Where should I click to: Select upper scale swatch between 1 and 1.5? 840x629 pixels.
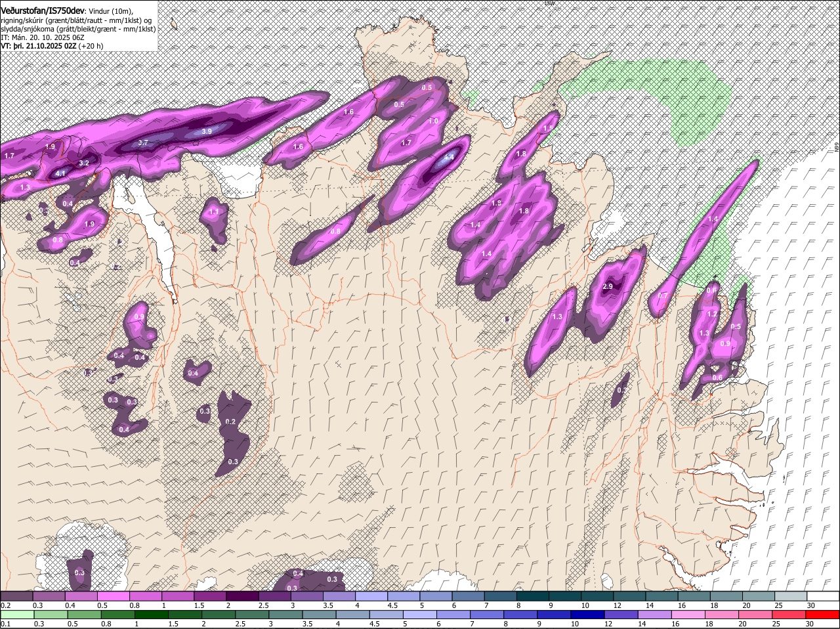coord(178,596)
